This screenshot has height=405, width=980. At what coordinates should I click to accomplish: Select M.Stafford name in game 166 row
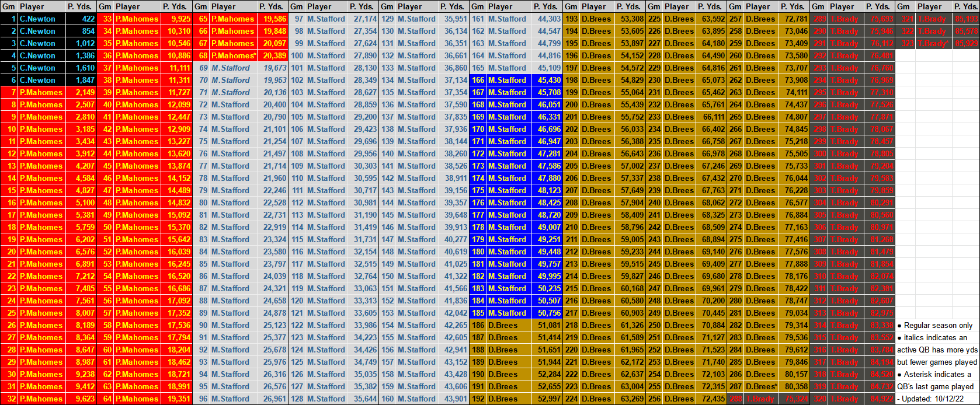509,80
